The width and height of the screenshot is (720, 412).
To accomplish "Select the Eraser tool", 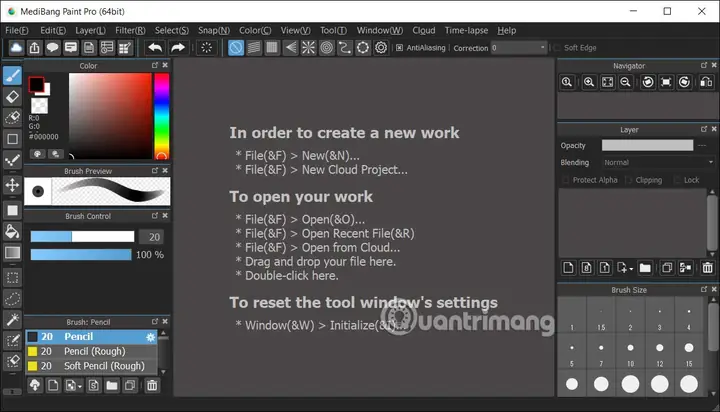I will tap(12, 97).
